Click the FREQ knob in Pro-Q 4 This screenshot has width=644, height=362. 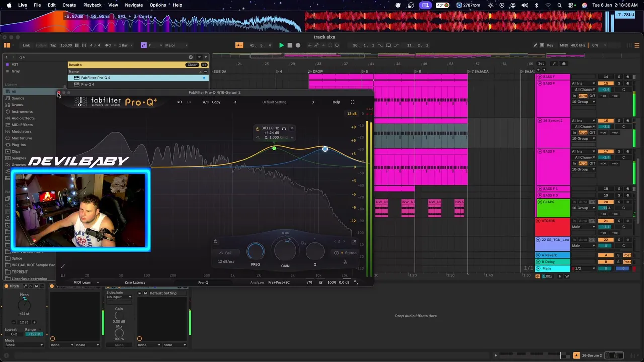click(x=255, y=252)
